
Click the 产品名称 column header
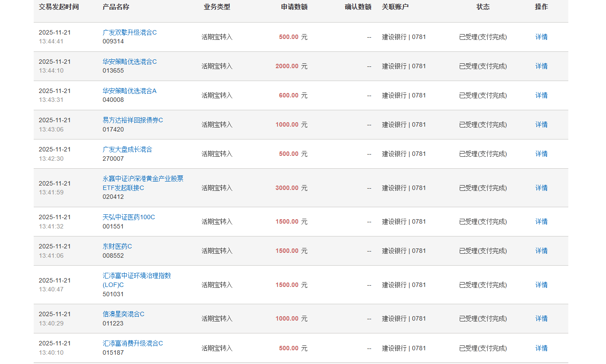click(x=116, y=7)
